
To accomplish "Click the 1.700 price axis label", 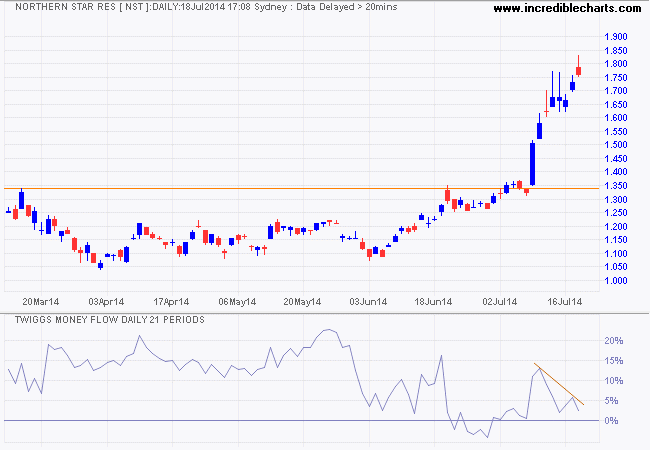I will (616, 91).
